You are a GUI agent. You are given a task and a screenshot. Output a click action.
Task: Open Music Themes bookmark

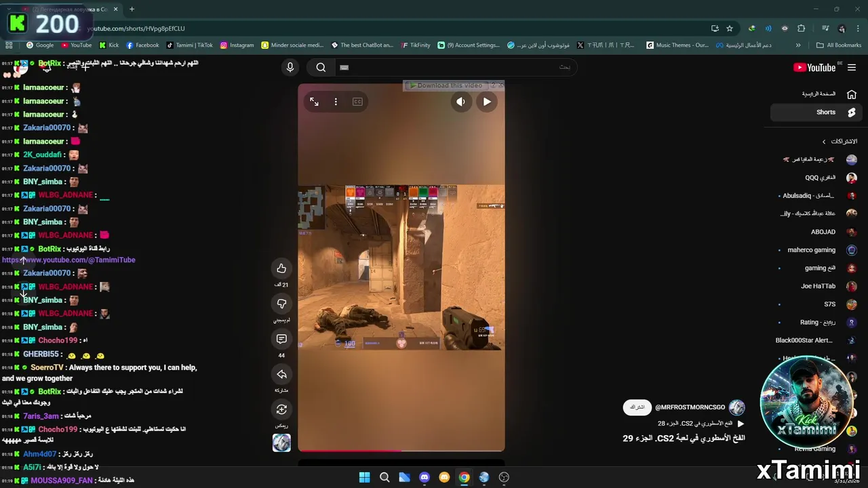(677, 45)
